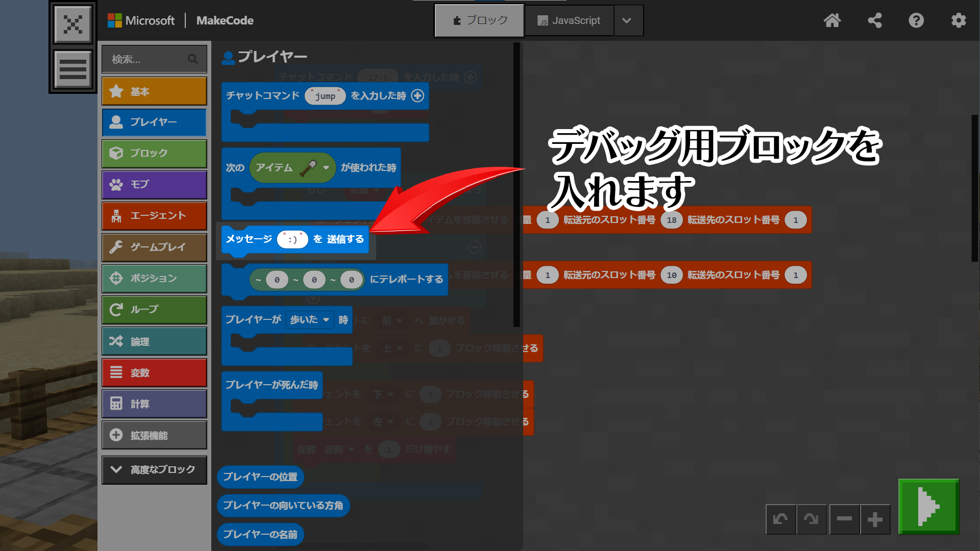980x551 pixels.
Task: Open the アイテム picker dropdown arrow
Action: pos(326,168)
